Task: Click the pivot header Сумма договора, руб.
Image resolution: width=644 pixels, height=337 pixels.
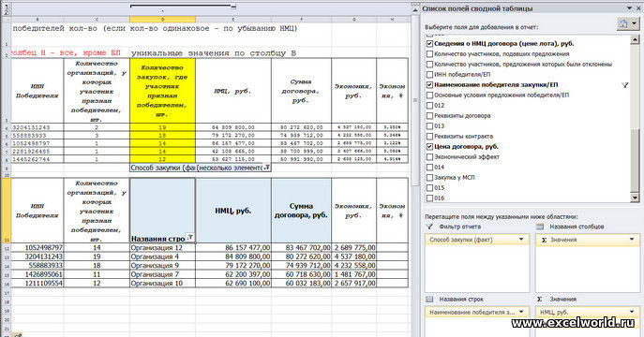Action: [x=301, y=211]
